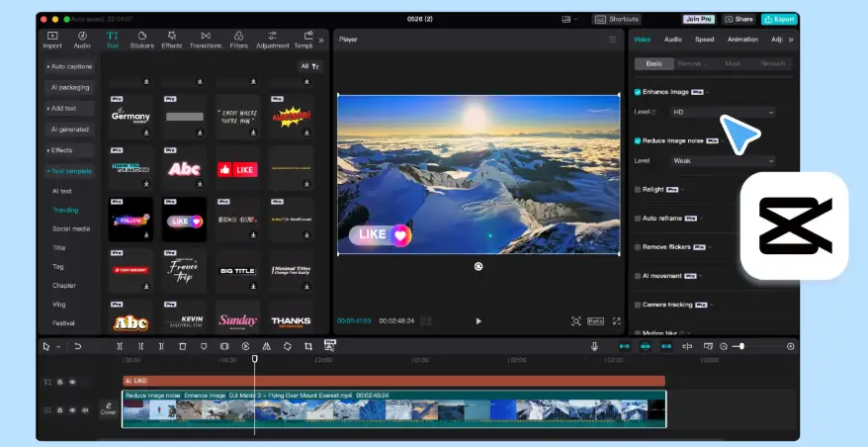The width and height of the screenshot is (868, 447).
Task: Click the timeline playhead handle
Action: 255,359
